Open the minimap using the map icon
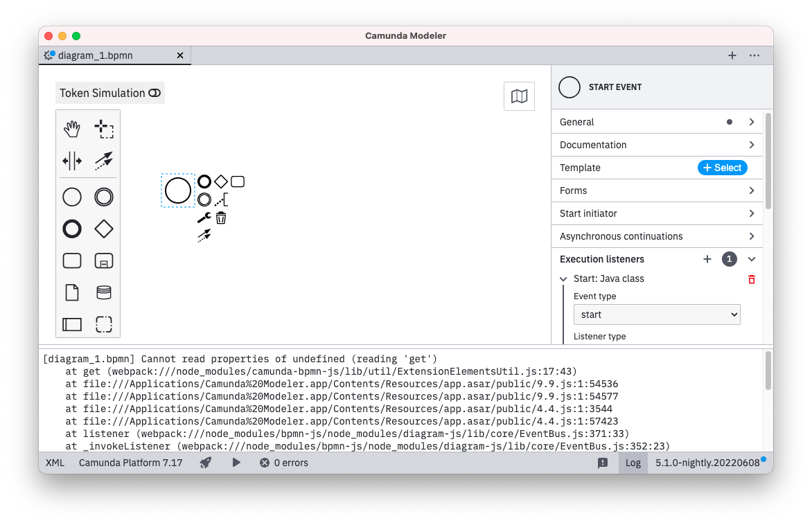Image resolution: width=812 pixels, height=525 pixels. pos(519,96)
